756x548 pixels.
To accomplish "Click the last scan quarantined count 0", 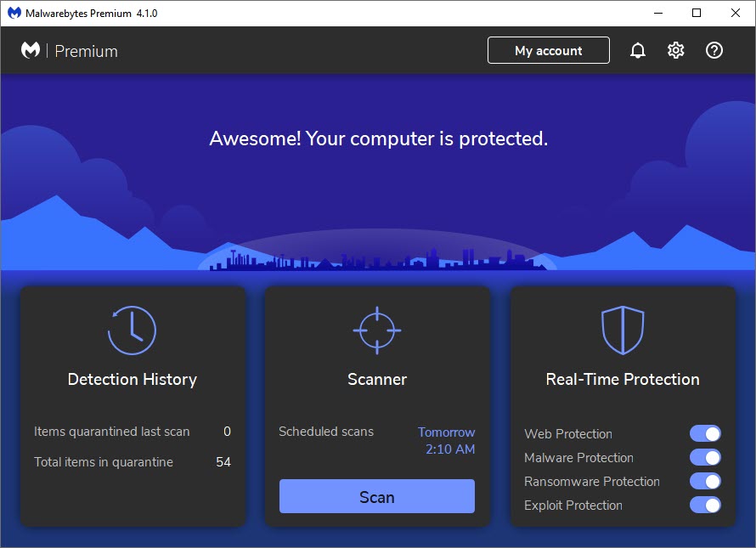I will [x=227, y=432].
